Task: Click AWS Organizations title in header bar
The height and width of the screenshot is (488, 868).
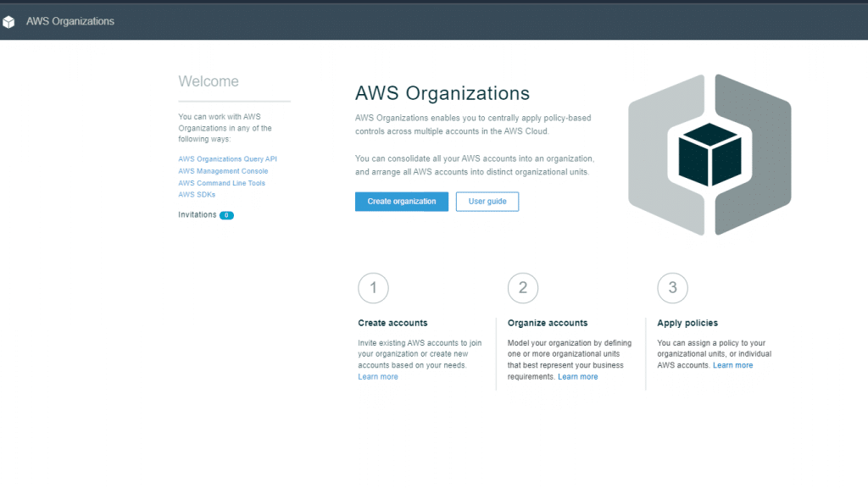Action: point(70,21)
